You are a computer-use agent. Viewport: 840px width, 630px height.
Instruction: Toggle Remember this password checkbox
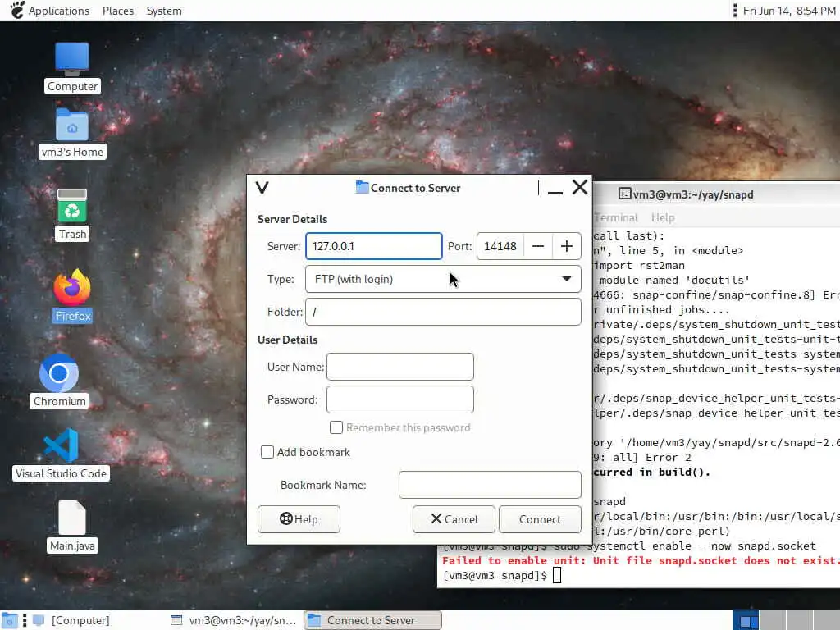[x=336, y=427]
